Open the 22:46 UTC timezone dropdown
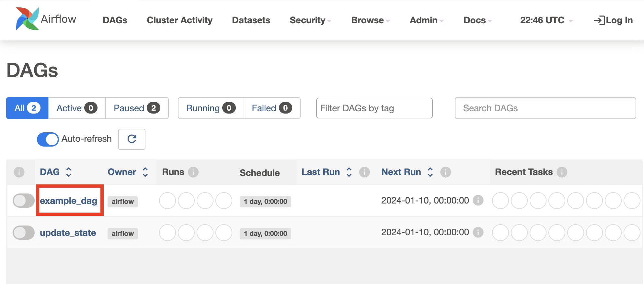The image size is (644, 286). coord(546,20)
